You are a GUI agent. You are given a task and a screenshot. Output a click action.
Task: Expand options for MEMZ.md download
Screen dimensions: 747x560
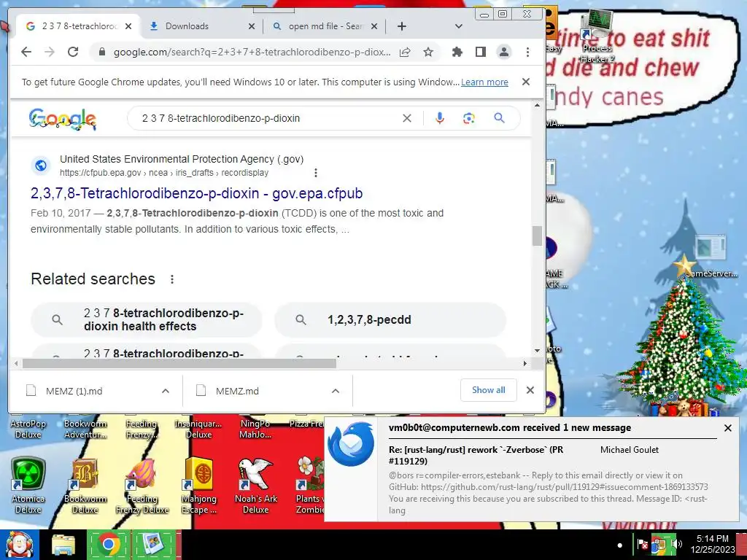336,391
